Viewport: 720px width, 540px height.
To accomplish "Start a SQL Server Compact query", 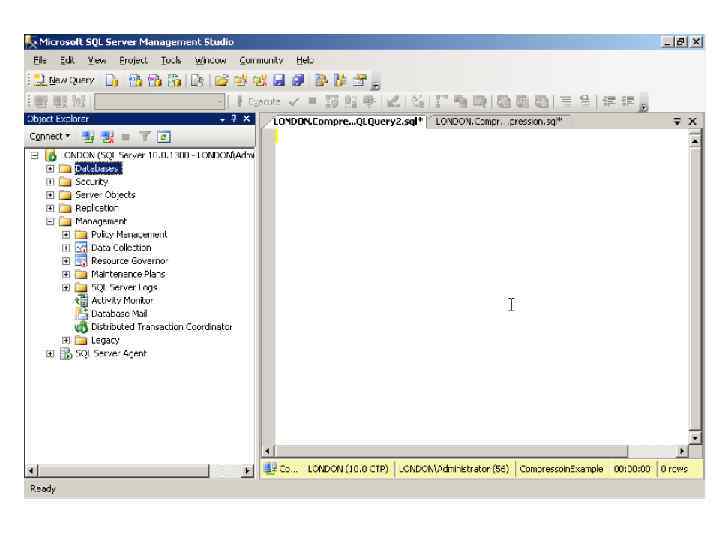I will [x=197, y=81].
